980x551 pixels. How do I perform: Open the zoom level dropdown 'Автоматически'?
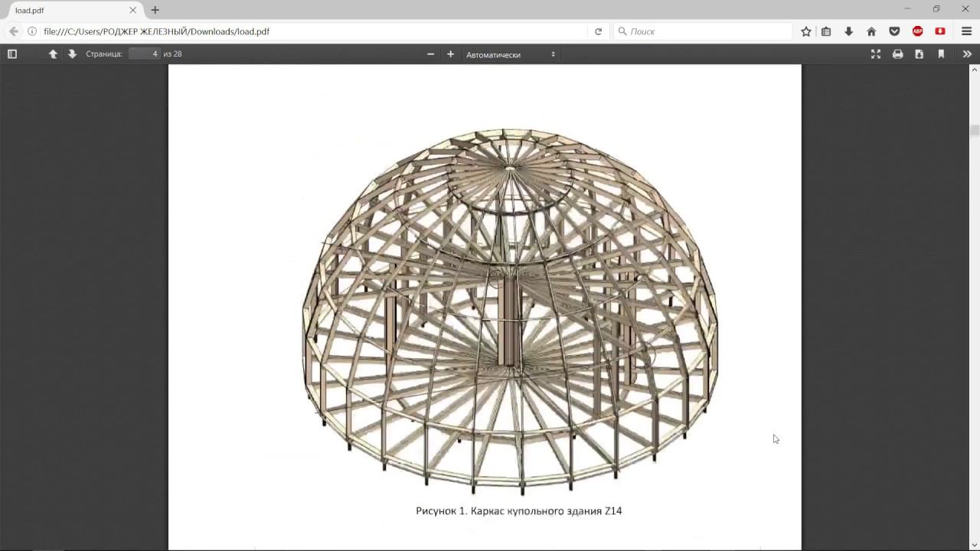[x=511, y=54]
